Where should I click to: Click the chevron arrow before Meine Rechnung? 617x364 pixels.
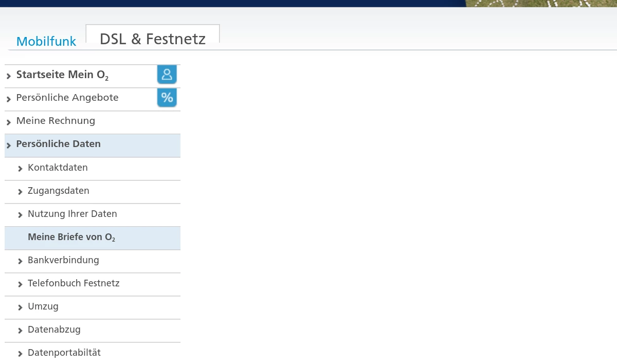click(x=9, y=122)
